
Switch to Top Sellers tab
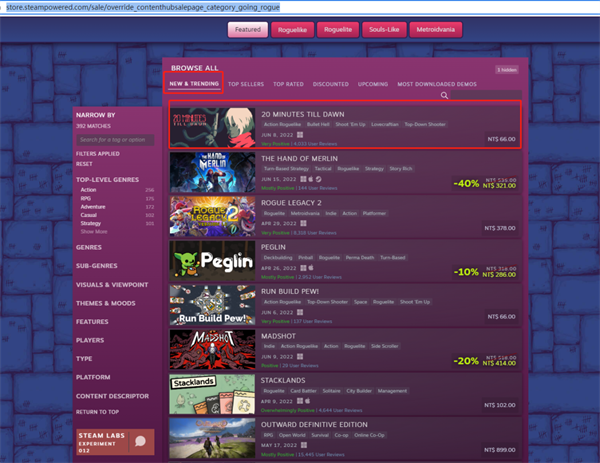pyautogui.click(x=246, y=84)
